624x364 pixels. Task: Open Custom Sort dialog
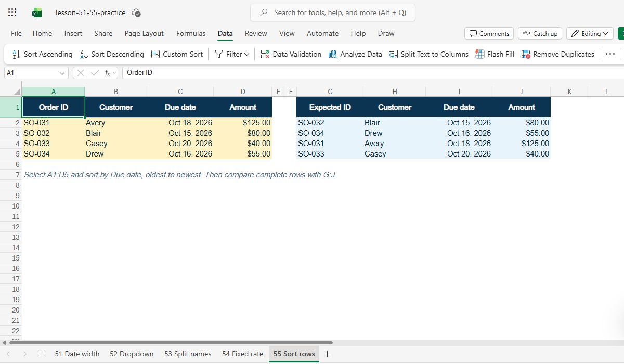[177, 54]
